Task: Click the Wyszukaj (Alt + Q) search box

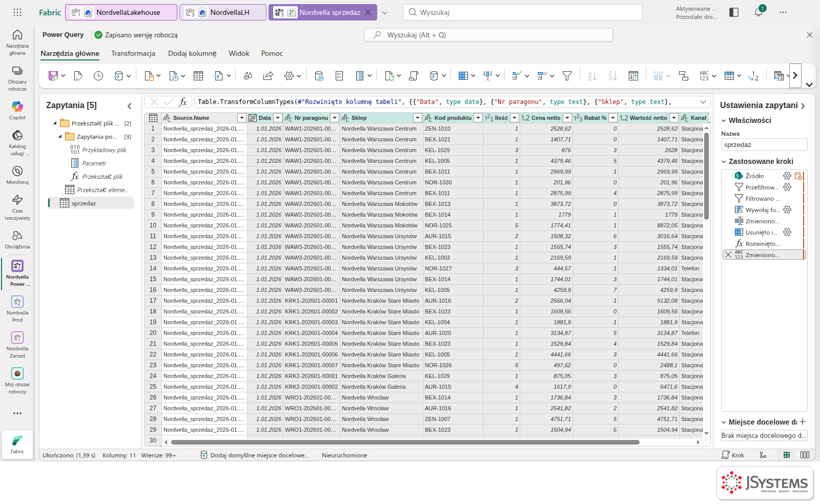Action: [x=488, y=35]
